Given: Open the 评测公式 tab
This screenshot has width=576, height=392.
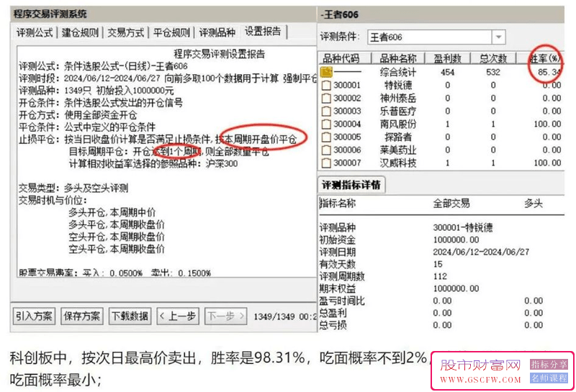Looking at the screenshot, I should tap(35, 32).
